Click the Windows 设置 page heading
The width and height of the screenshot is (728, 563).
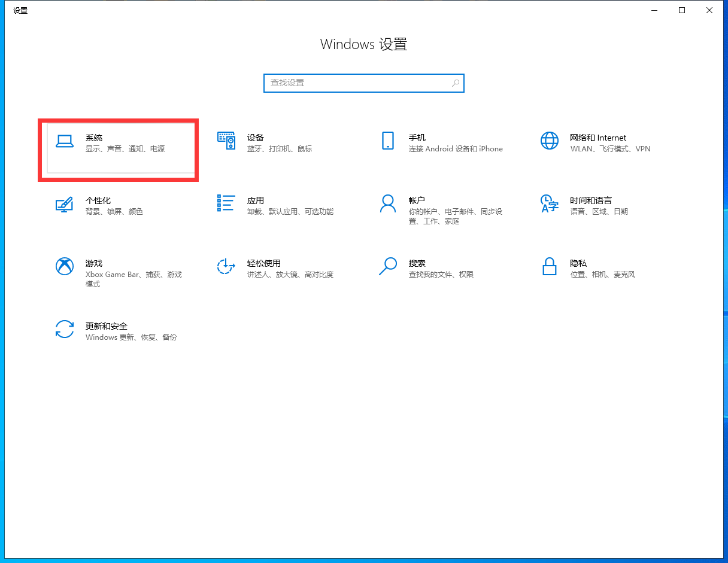pos(364,44)
